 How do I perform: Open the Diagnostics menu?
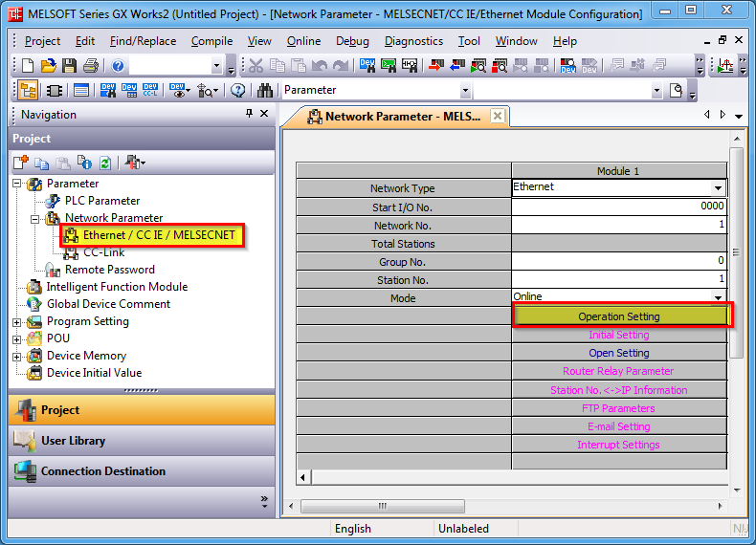pos(413,41)
